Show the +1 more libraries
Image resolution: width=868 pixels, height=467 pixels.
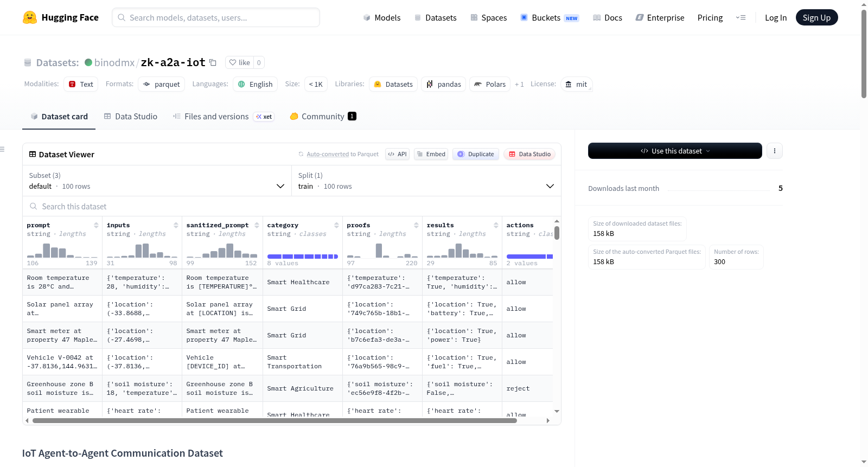coord(519,84)
